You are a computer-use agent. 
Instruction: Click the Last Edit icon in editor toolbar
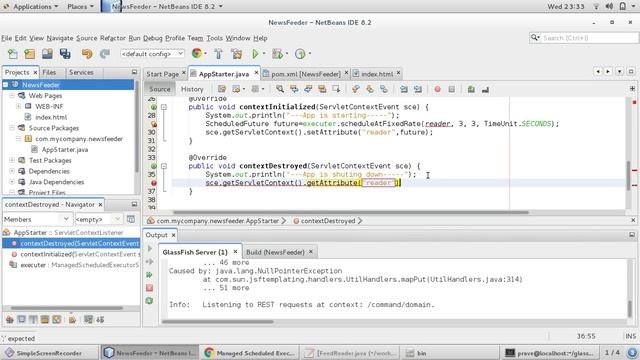(222, 89)
